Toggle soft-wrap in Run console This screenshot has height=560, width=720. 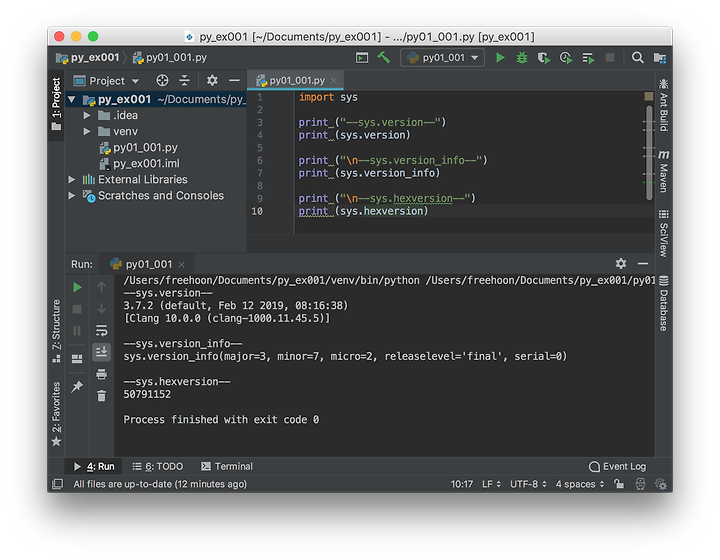click(x=101, y=330)
